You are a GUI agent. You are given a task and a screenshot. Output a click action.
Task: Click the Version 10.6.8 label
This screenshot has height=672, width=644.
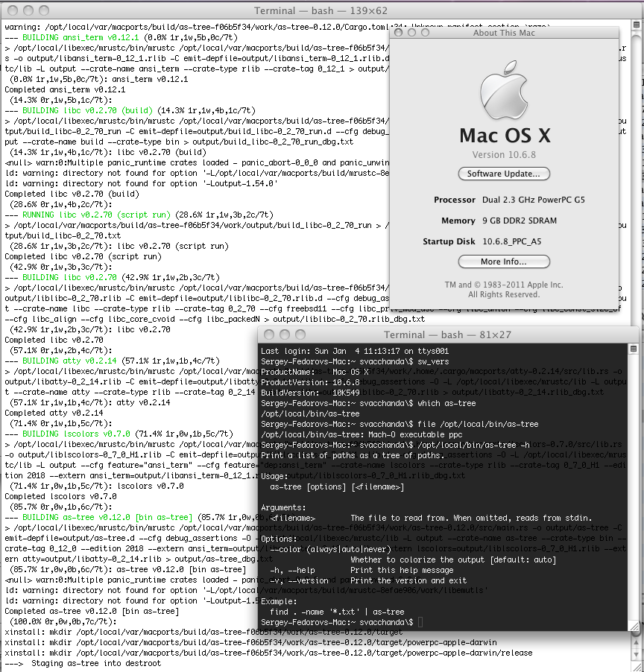[504, 155]
